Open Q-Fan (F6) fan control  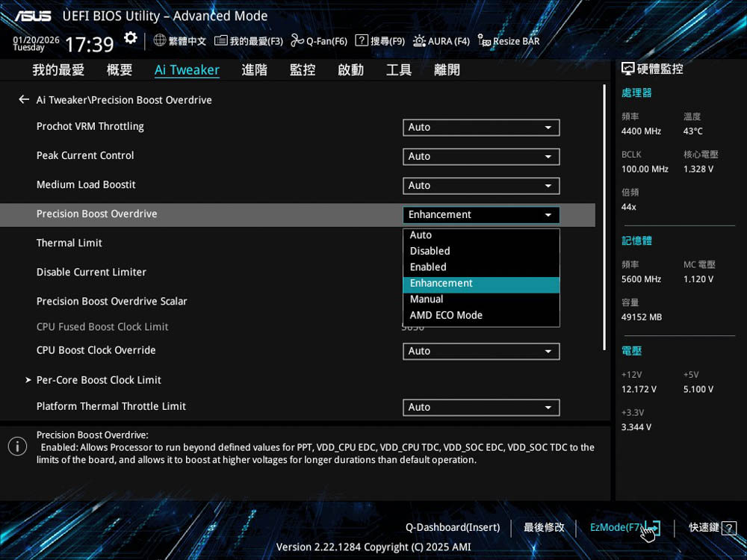pyautogui.click(x=297, y=40)
